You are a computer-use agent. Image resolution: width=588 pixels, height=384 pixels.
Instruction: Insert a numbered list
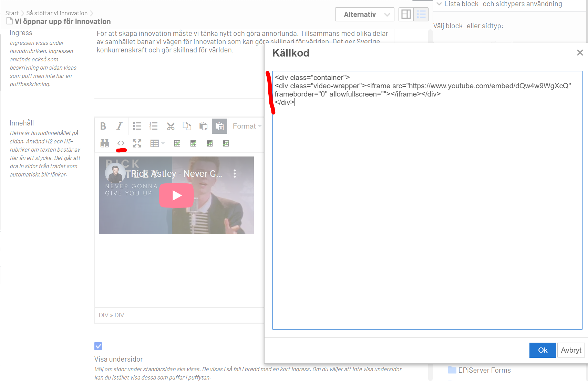(153, 126)
